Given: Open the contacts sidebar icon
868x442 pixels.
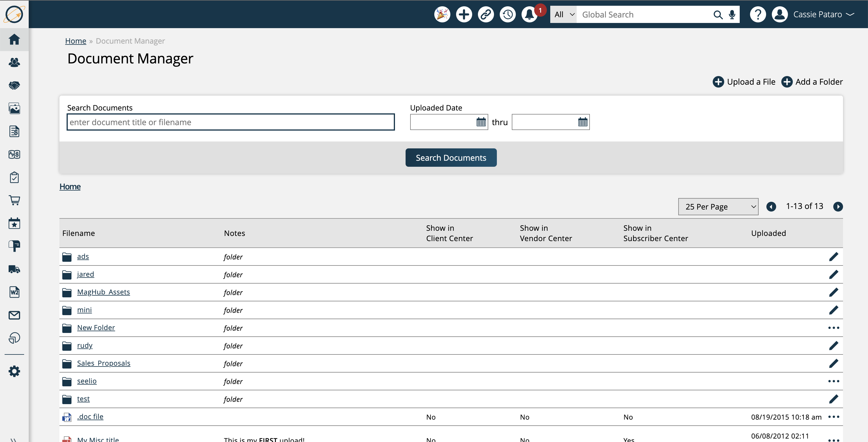Looking at the screenshot, I should 14,62.
